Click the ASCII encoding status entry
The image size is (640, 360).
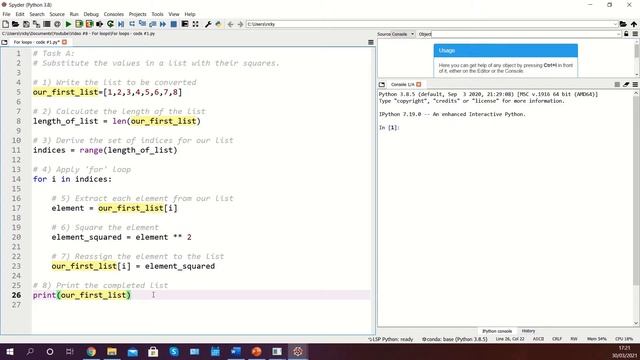click(538, 339)
